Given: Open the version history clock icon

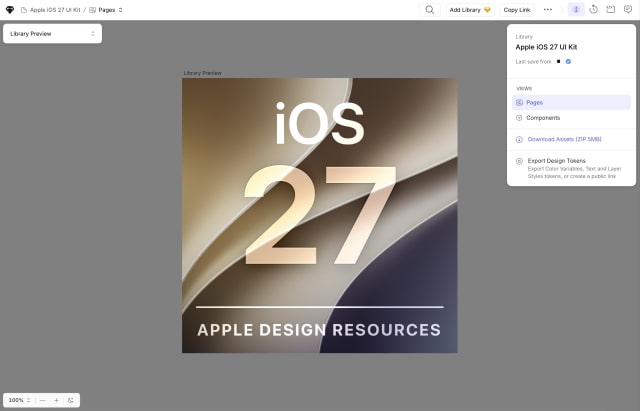Looking at the screenshot, I should [x=593, y=10].
